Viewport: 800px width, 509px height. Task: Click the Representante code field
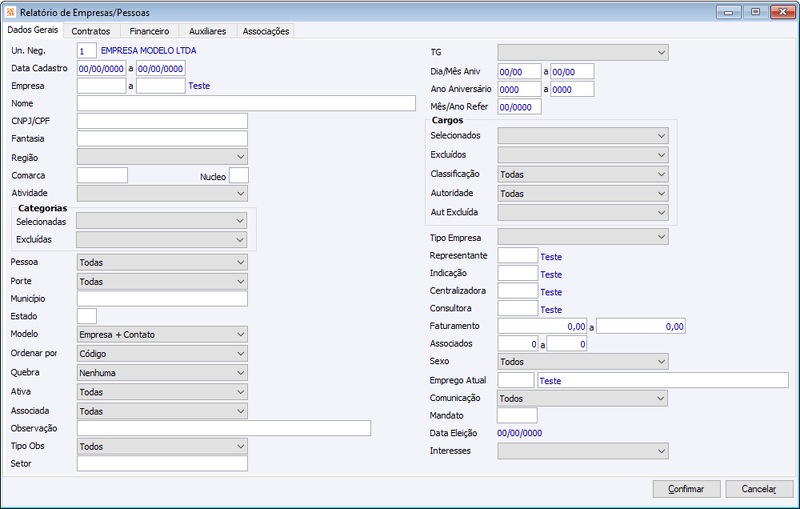[518, 256]
